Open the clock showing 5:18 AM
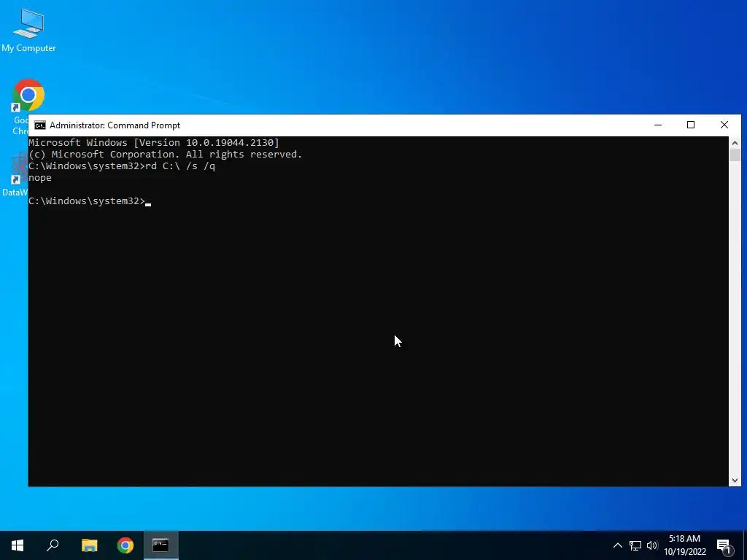747x560 pixels. [684, 545]
